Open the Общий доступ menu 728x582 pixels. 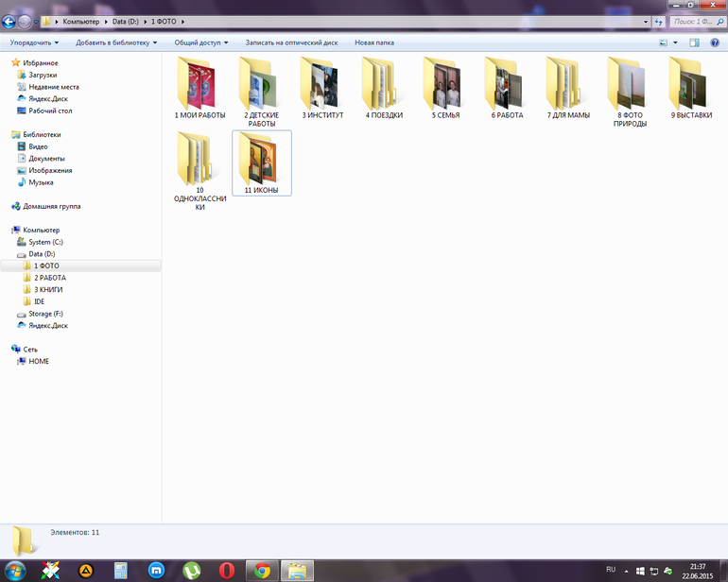coord(201,43)
